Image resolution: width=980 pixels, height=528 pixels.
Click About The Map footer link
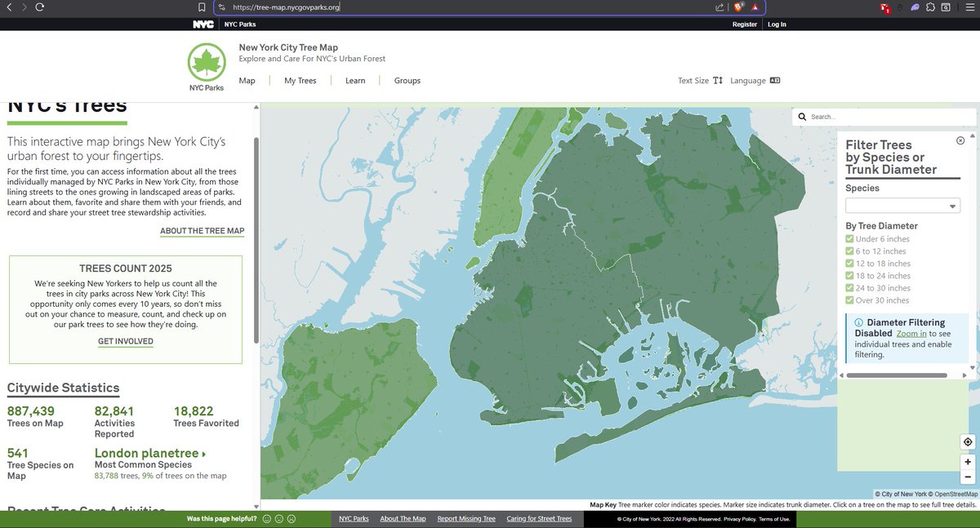(x=403, y=519)
